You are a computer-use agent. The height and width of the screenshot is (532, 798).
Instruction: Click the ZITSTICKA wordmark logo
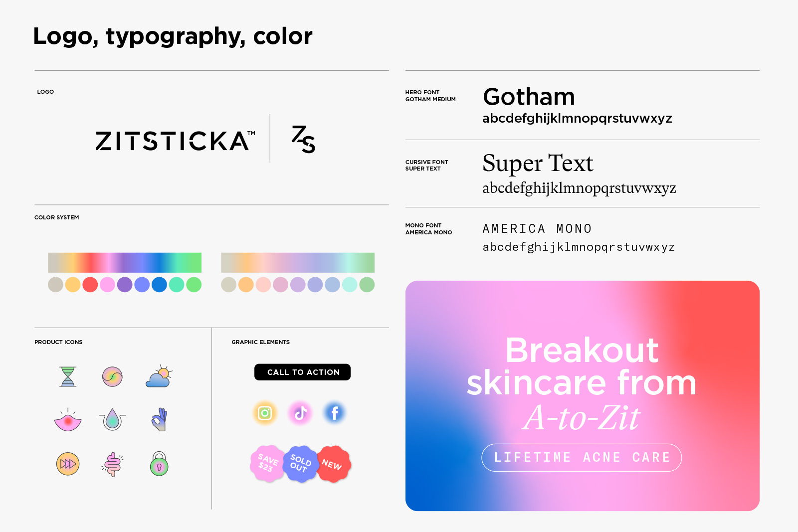pyautogui.click(x=175, y=141)
